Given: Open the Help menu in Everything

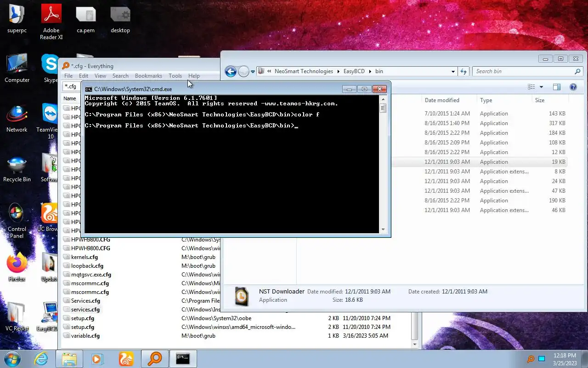Looking at the screenshot, I should click(194, 76).
